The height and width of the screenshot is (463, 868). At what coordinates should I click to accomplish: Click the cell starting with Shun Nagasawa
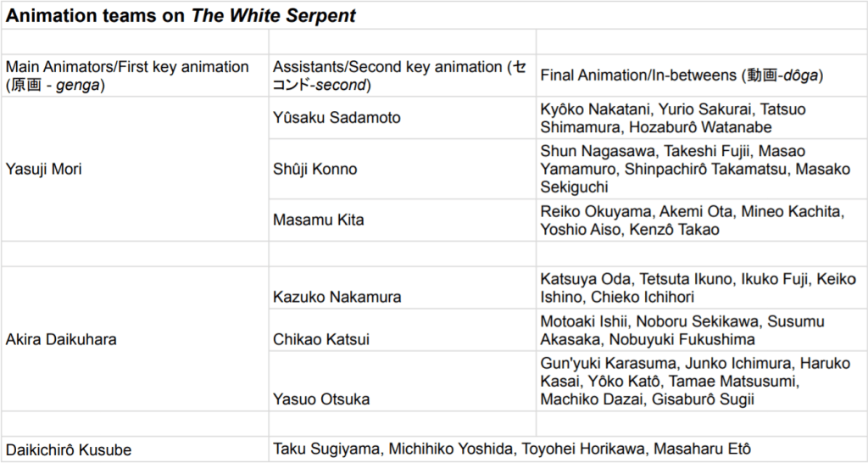[x=695, y=169]
